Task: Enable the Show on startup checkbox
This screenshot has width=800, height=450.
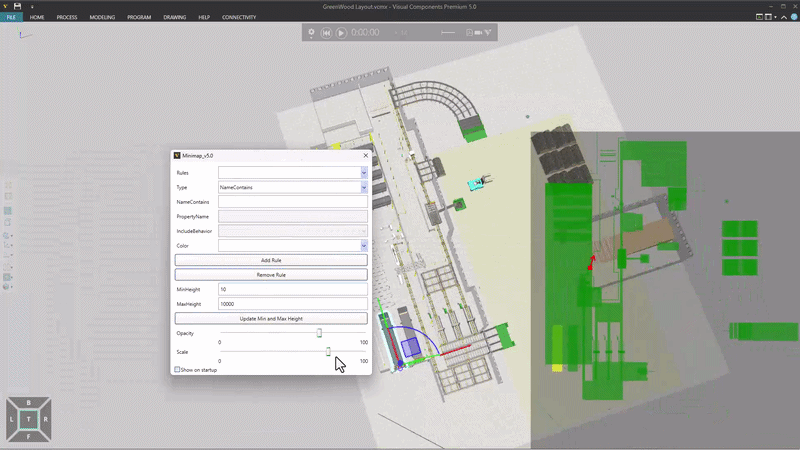Action: pyautogui.click(x=178, y=370)
